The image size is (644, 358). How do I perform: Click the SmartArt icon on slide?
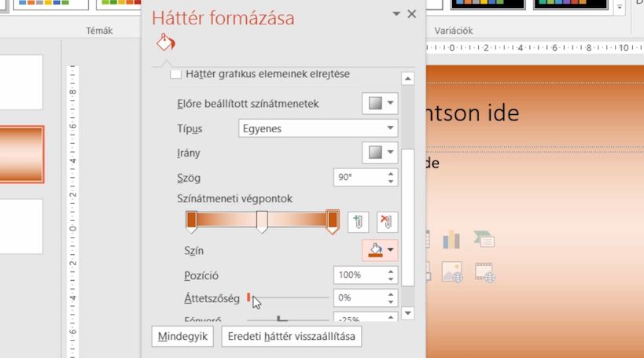click(x=484, y=239)
